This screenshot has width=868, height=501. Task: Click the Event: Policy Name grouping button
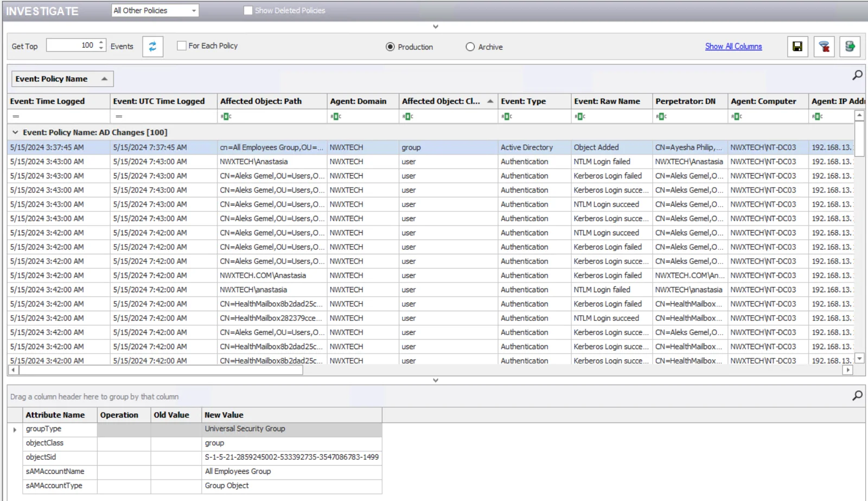pyautogui.click(x=62, y=79)
